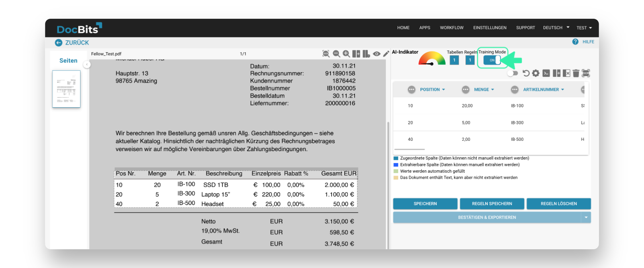Click the AI-Indikator gauge
Image resolution: width=644 pixels, height=268 pixels.
coord(432,59)
